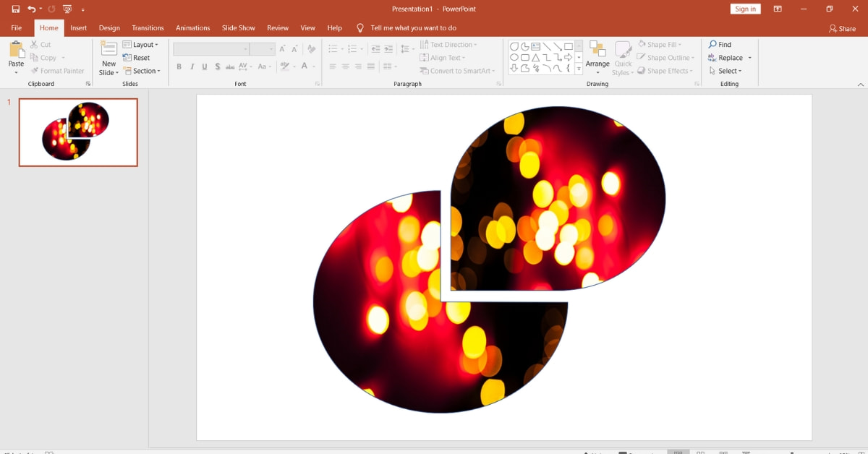868x454 pixels.
Task: Toggle Align Right paragraph alignment
Action: click(358, 67)
